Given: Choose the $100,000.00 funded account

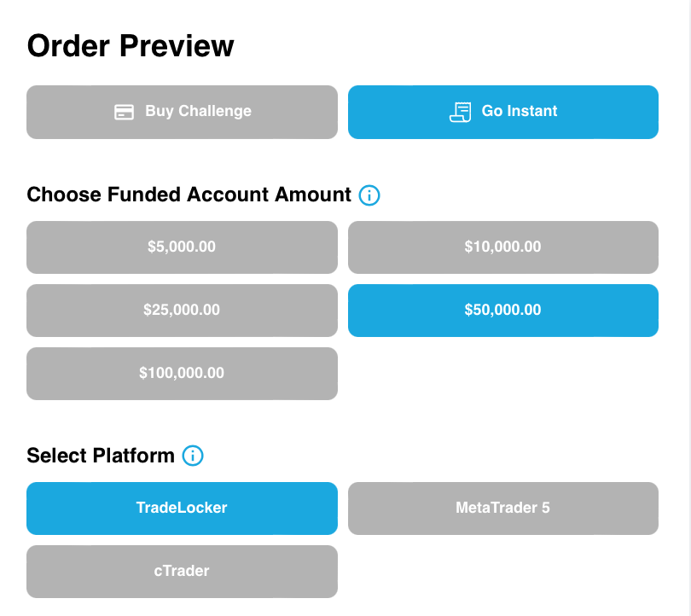Looking at the screenshot, I should (182, 374).
